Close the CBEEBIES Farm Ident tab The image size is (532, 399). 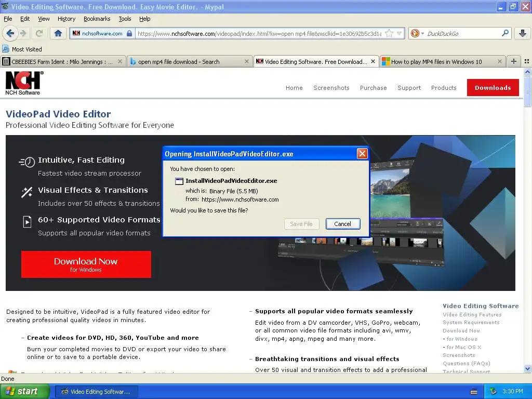coord(120,61)
